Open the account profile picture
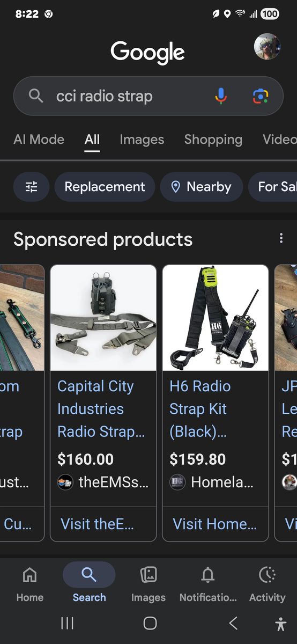 [x=267, y=47]
